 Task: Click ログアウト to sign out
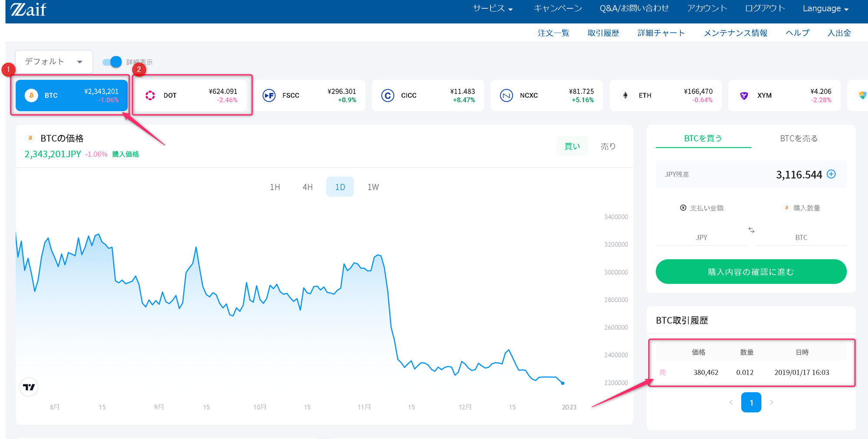(x=765, y=9)
